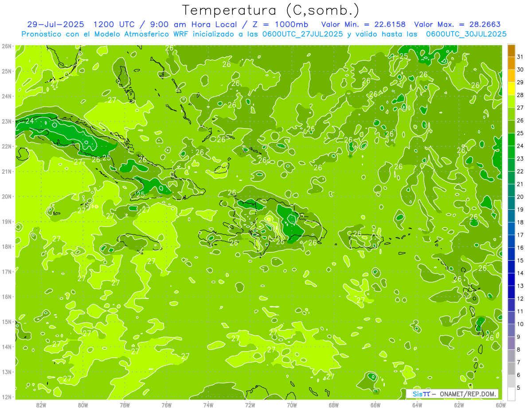Pick the dark blue swatch between 12 and 13

tap(511, 292)
